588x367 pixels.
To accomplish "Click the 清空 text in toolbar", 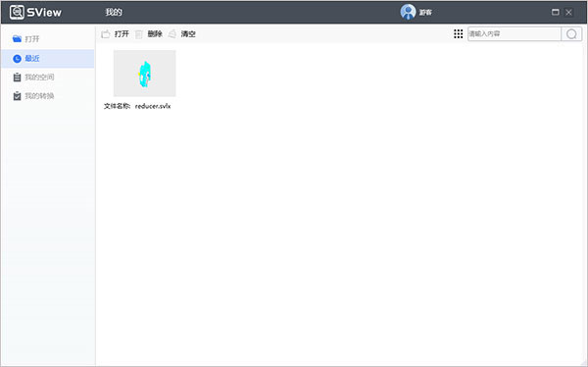I will coord(188,34).
